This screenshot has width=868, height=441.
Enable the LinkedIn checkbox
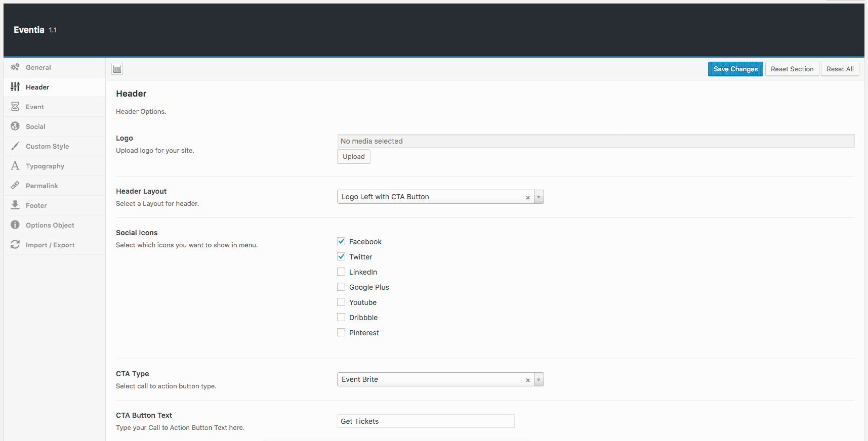pos(341,272)
